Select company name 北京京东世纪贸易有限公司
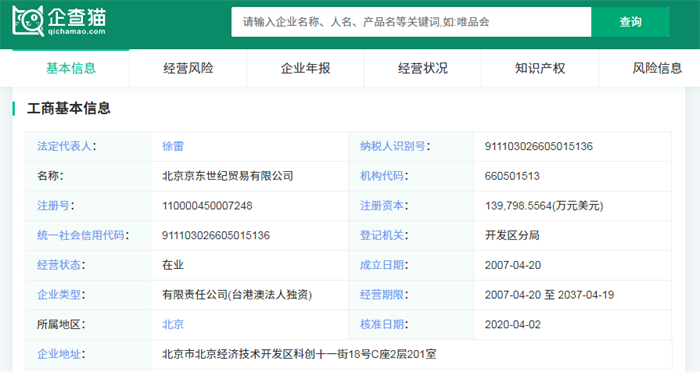 click(x=228, y=176)
